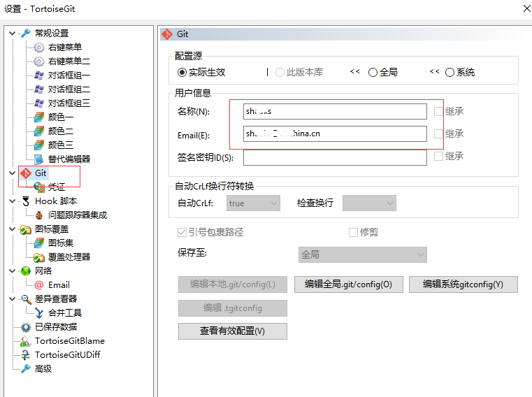Click the wrench icon beside 常规设置
This screenshot has height=397, width=532.
click(x=26, y=34)
